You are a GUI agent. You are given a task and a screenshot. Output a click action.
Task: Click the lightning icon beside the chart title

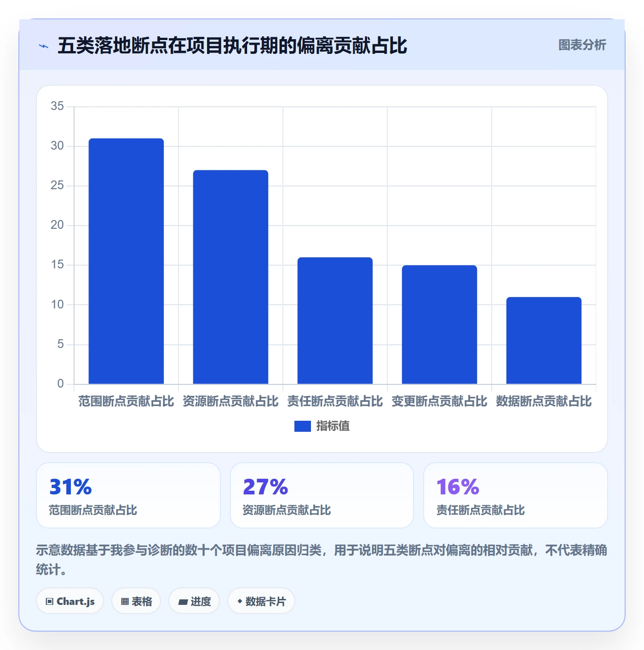click(44, 46)
